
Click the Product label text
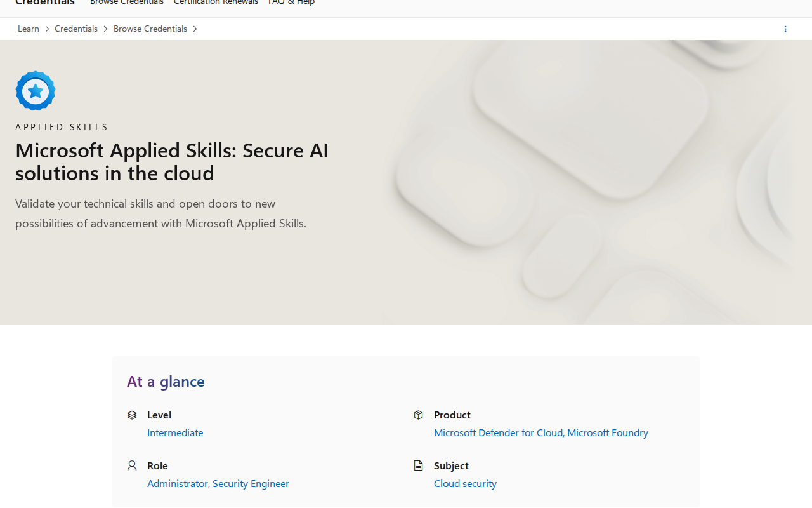coord(452,415)
